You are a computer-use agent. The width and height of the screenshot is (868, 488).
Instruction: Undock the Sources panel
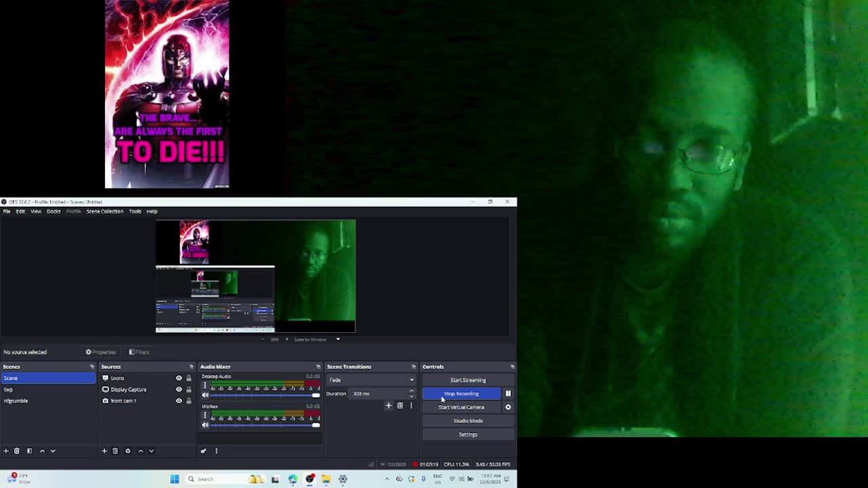click(x=191, y=367)
